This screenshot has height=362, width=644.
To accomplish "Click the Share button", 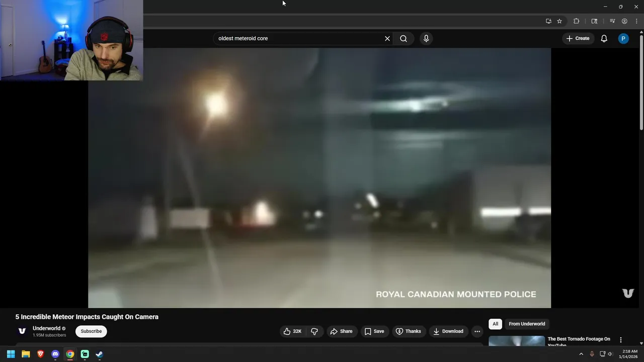I will tap(341, 331).
